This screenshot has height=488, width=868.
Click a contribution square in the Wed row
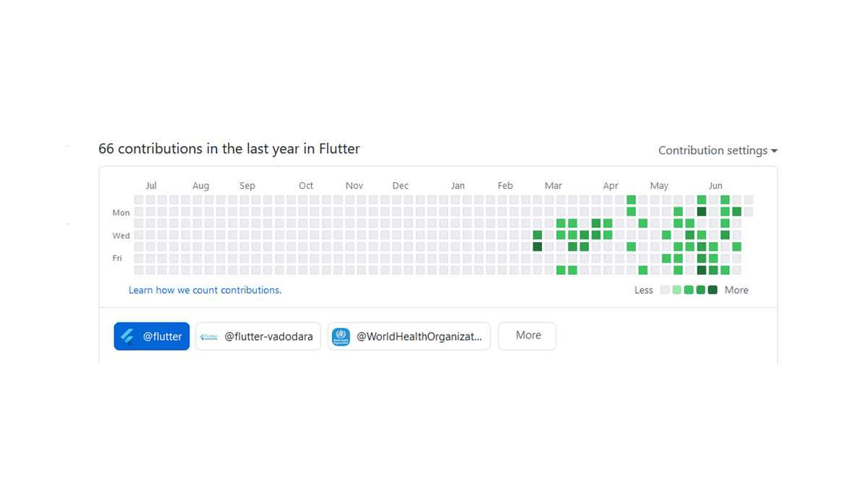click(573, 235)
